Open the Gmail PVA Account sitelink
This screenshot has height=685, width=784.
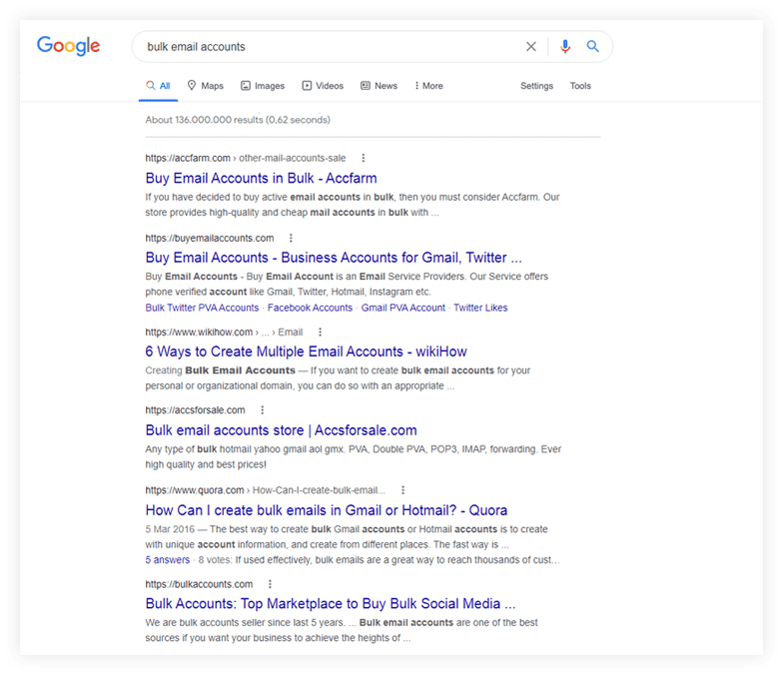(x=402, y=308)
